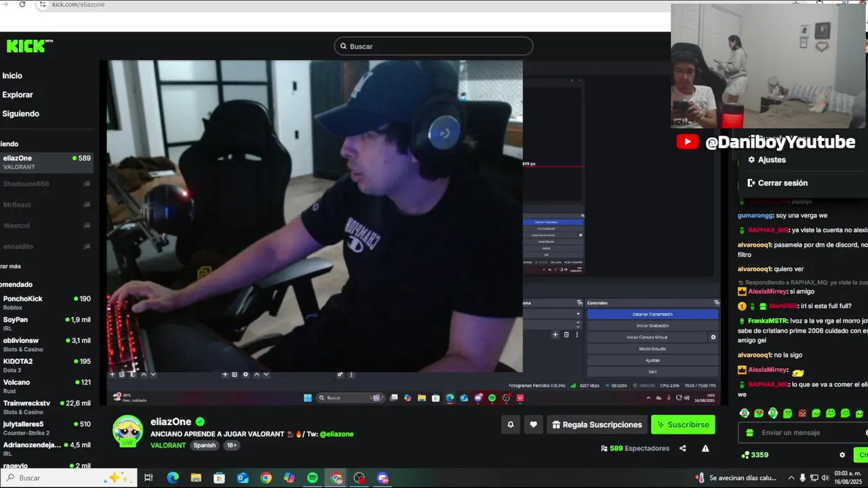Click the eliazOne LIVE avatar

(x=127, y=431)
